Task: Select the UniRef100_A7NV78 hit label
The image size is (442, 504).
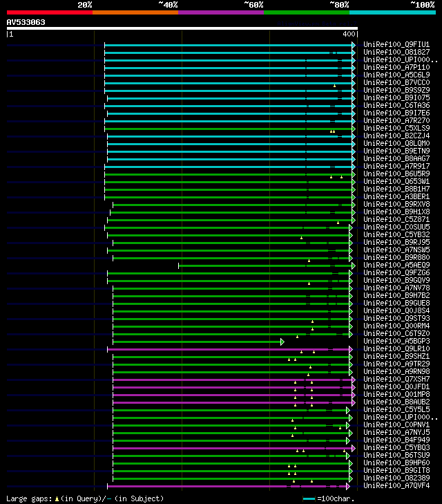Action: 396,288
